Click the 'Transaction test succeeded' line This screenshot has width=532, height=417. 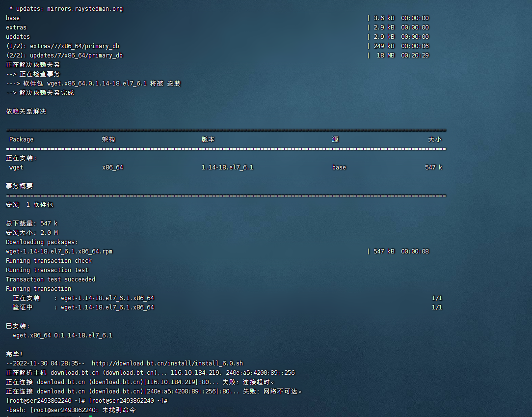tap(51, 279)
